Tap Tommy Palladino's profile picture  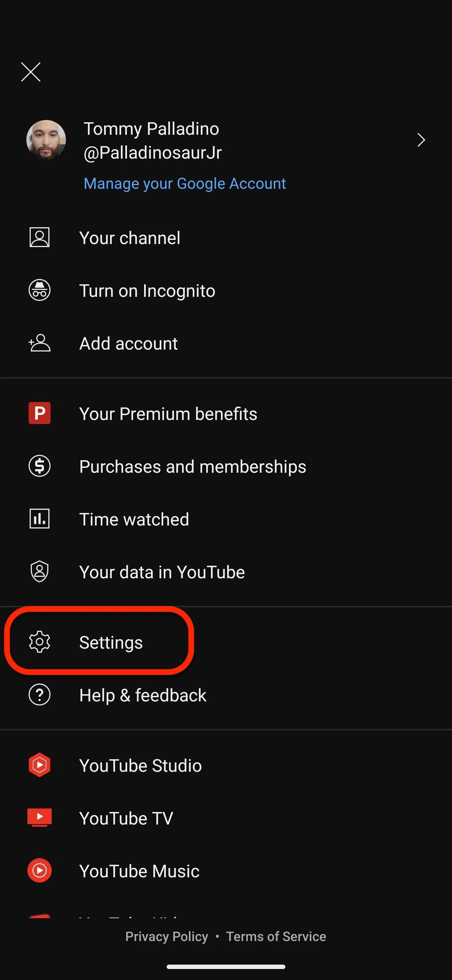46,140
